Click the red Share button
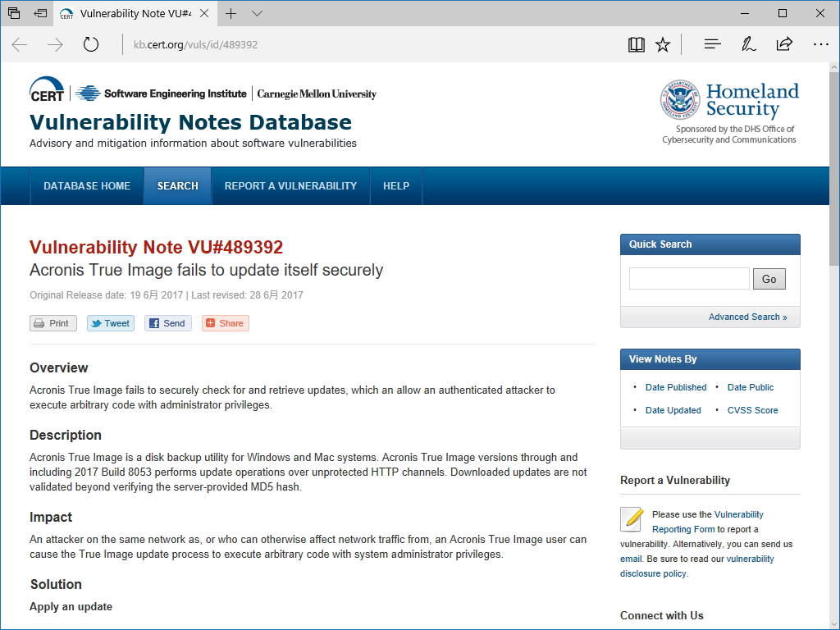 pyautogui.click(x=225, y=323)
